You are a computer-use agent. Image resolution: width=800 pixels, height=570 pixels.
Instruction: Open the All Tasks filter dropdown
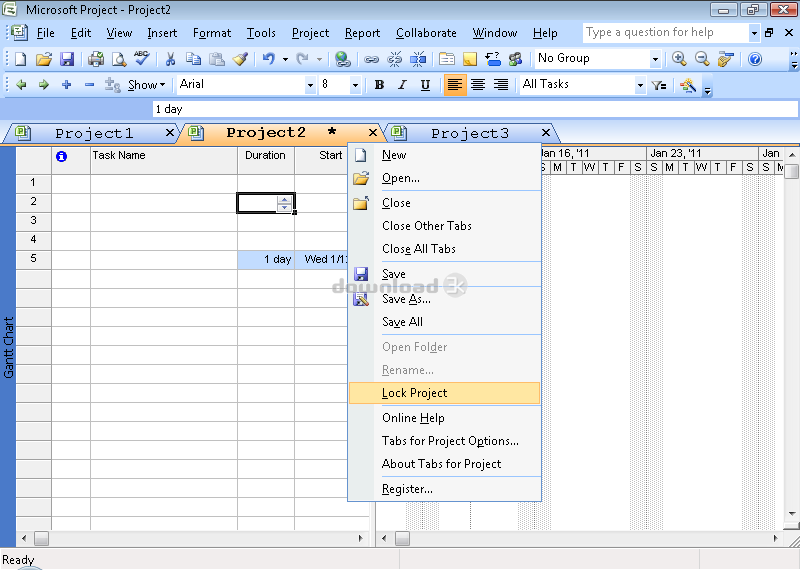640,85
